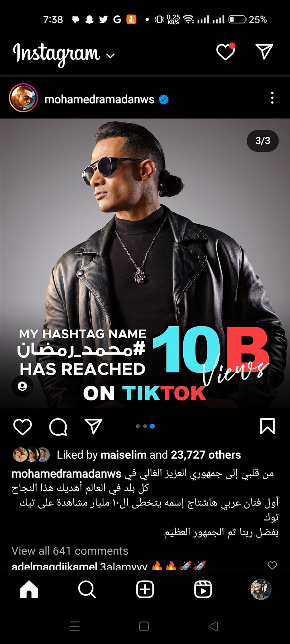This screenshot has height=644, width=290.
Task: Create new post with plus icon
Action: coord(145,589)
